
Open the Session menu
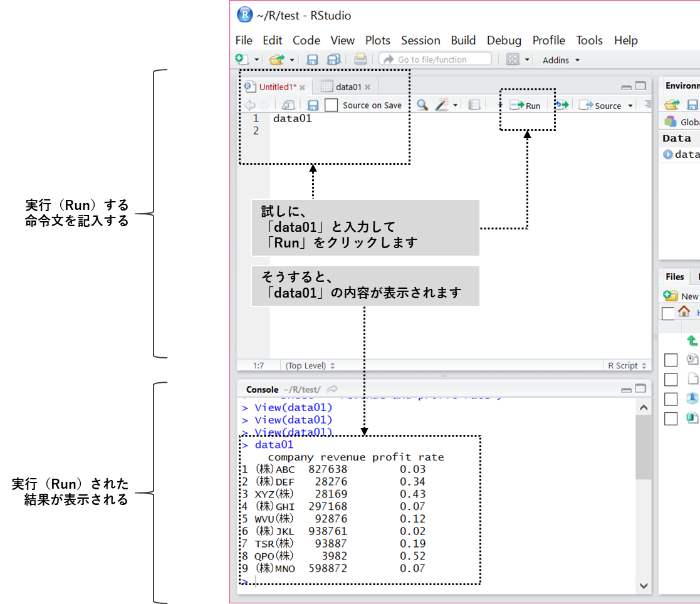click(421, 40)
